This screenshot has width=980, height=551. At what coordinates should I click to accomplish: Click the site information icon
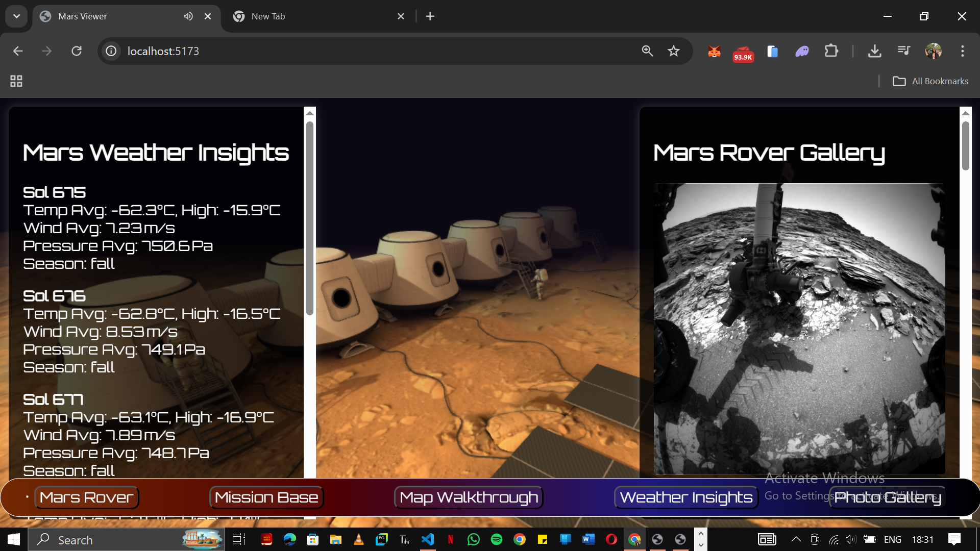pyautogui.click(x=111, y=51)
